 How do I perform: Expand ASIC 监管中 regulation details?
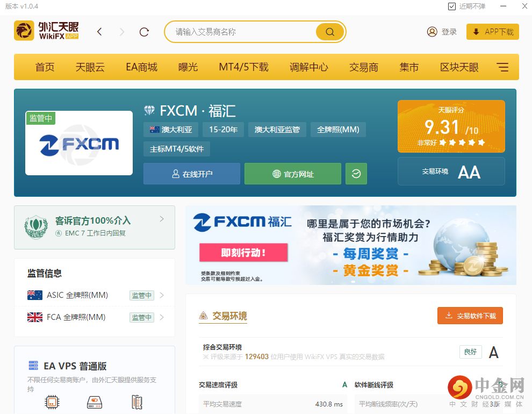[163, 295]
